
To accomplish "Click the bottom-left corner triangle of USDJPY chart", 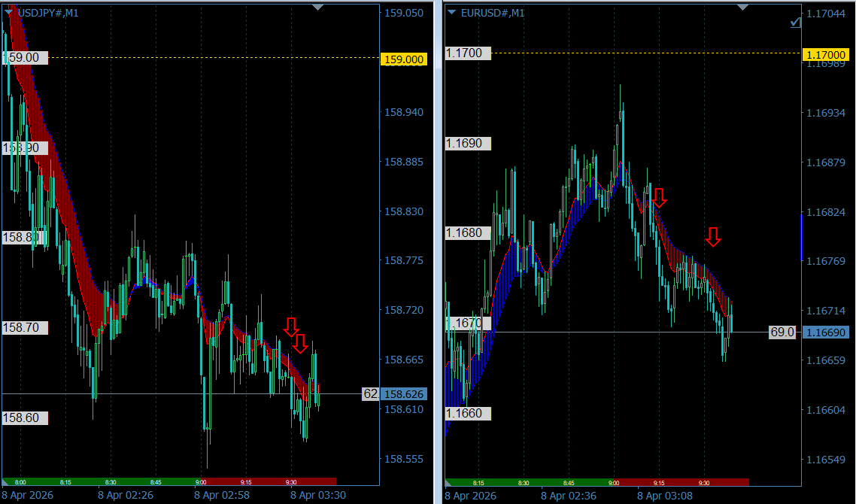I will [x=6, y=481].
